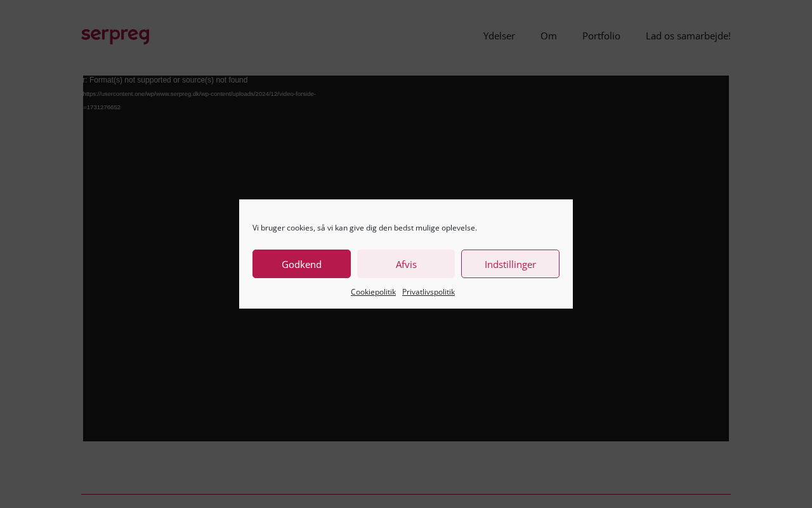812x508 pixels.
Task: Open Lad os samarbejde! link
Action: click(688, 36)
